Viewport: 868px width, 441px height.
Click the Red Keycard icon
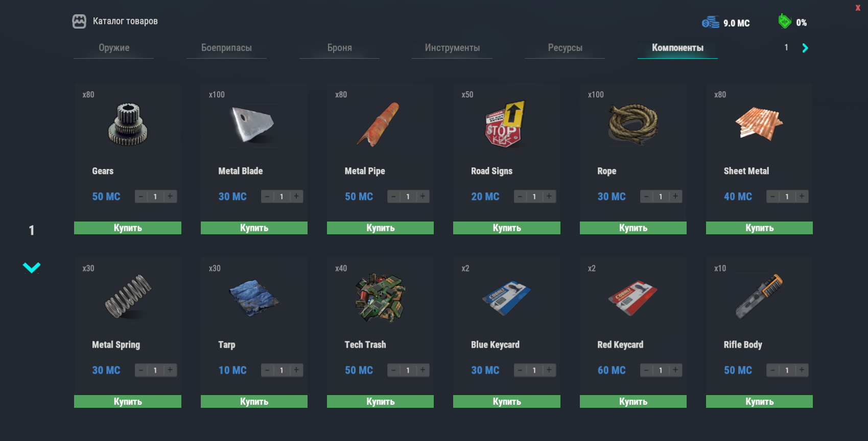coord(632,298)
